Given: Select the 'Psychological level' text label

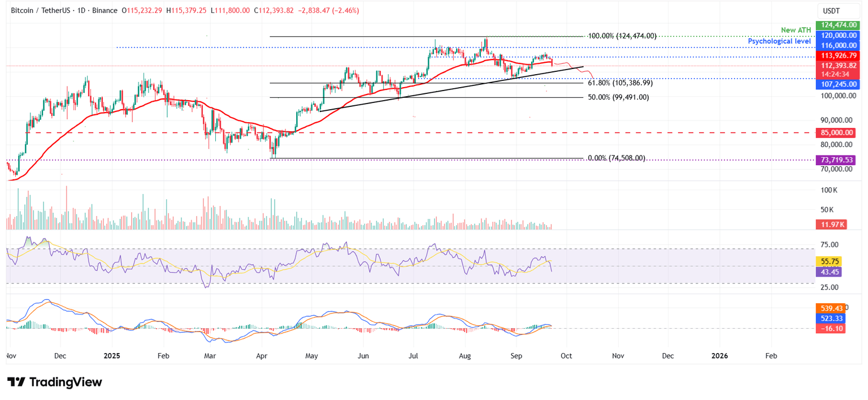Looking at the screenshot, I should (780, 41).
